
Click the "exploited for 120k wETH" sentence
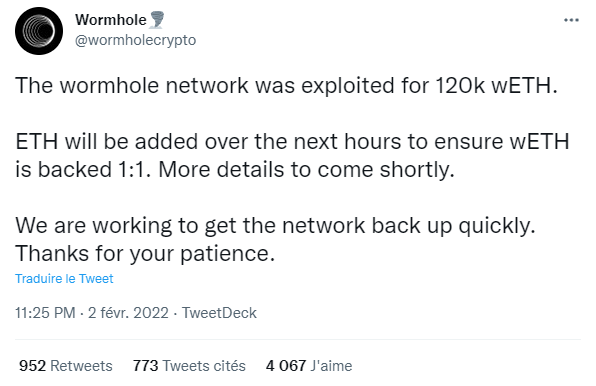point(286,85)
